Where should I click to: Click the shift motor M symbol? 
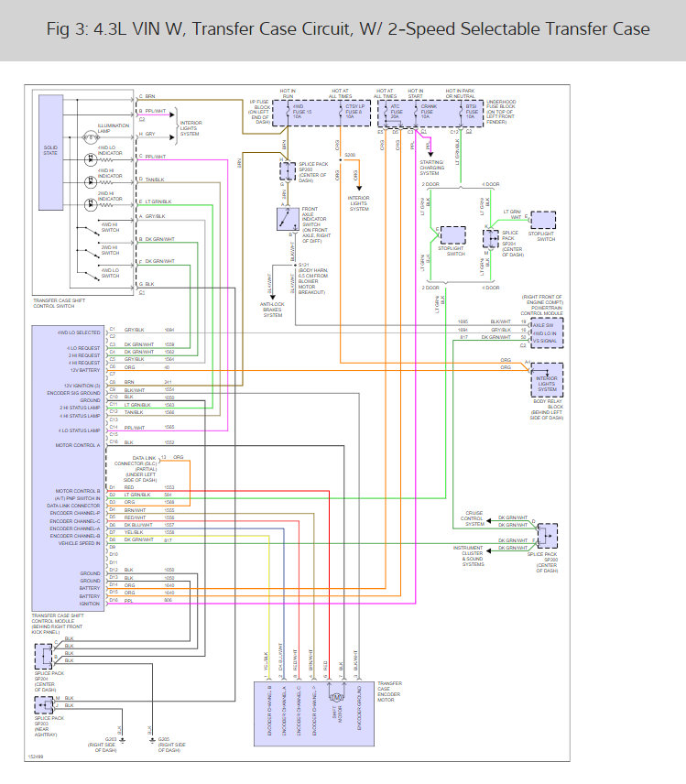pyautogui.click(x=336, y=697)
